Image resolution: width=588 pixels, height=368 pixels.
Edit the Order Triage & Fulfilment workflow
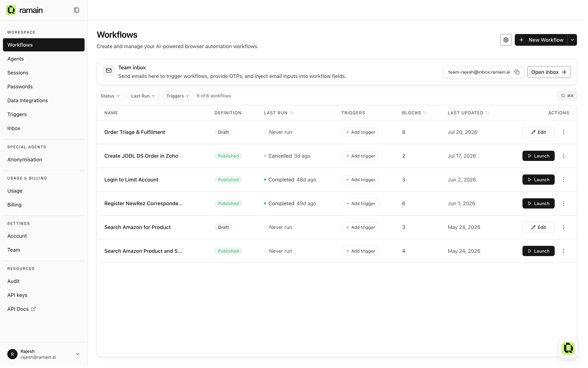538,132
